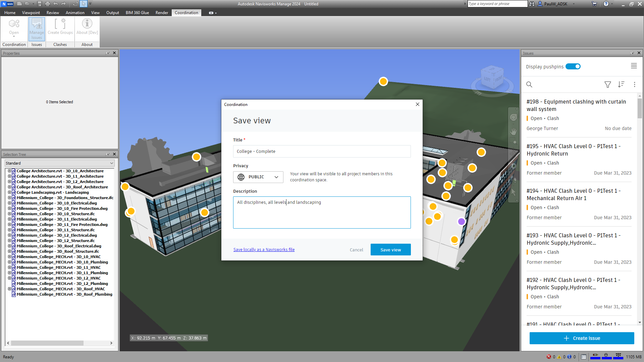Click the Save locally as a Navisworks file link
644x362 pixels.
pyautogui.click(x=264, y=250)
